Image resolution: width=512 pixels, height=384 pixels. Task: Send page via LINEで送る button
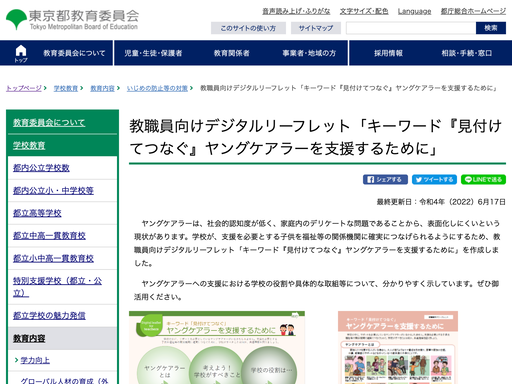(483, 180)
